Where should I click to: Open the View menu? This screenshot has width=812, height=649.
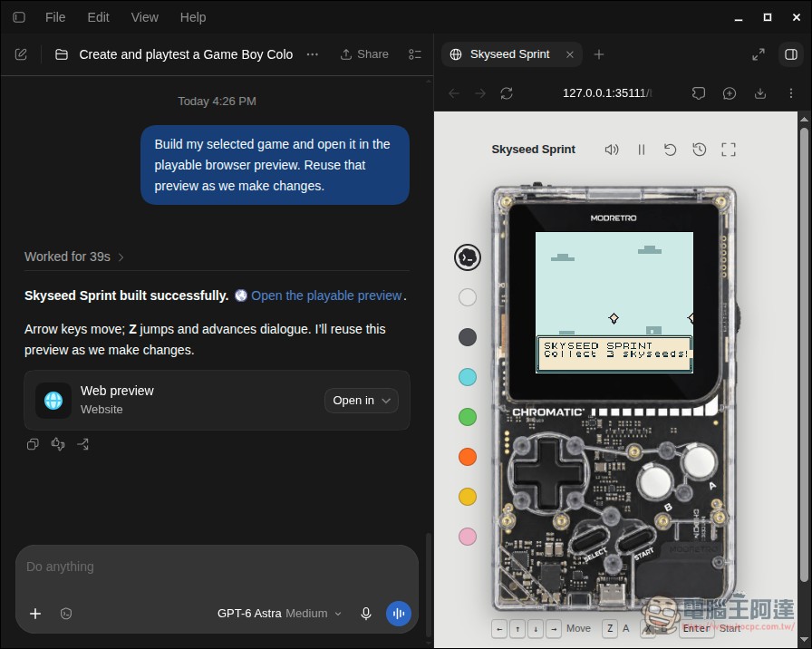click(144, 17)
